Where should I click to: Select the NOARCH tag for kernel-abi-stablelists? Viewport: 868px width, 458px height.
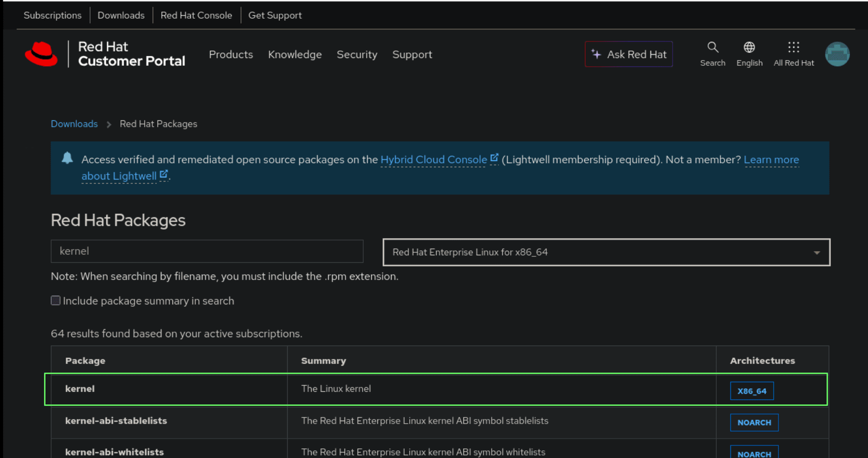(x=754, y=423)
